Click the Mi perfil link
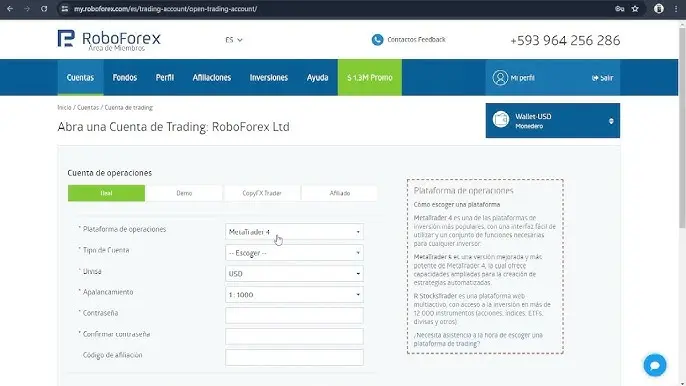The width and height of the screenshot is (686, 386). tap(523, 78)
